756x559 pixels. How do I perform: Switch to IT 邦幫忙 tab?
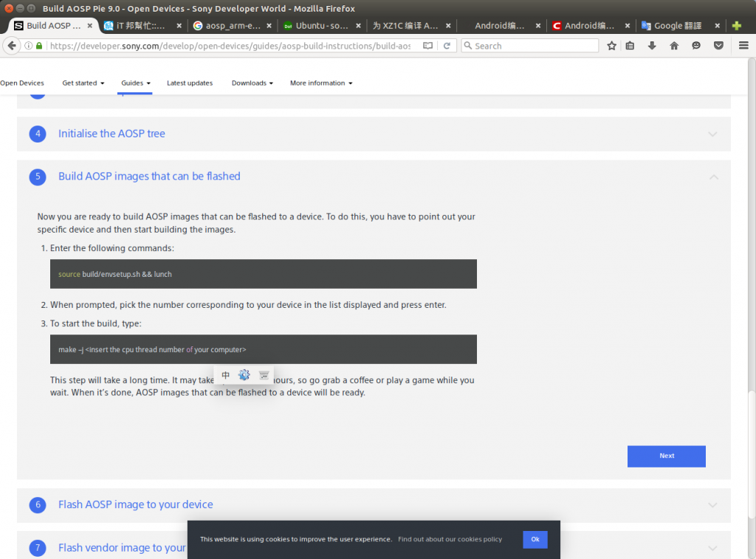coord(140,26)
